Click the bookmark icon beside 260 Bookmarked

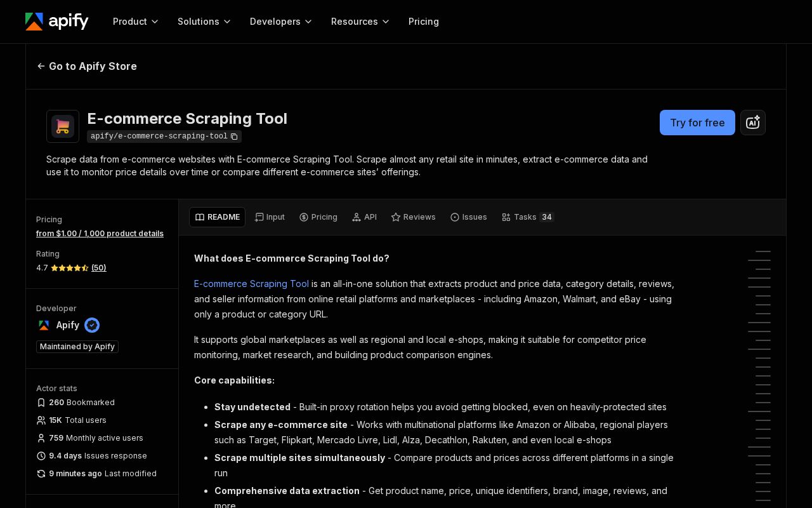[41, 403]
